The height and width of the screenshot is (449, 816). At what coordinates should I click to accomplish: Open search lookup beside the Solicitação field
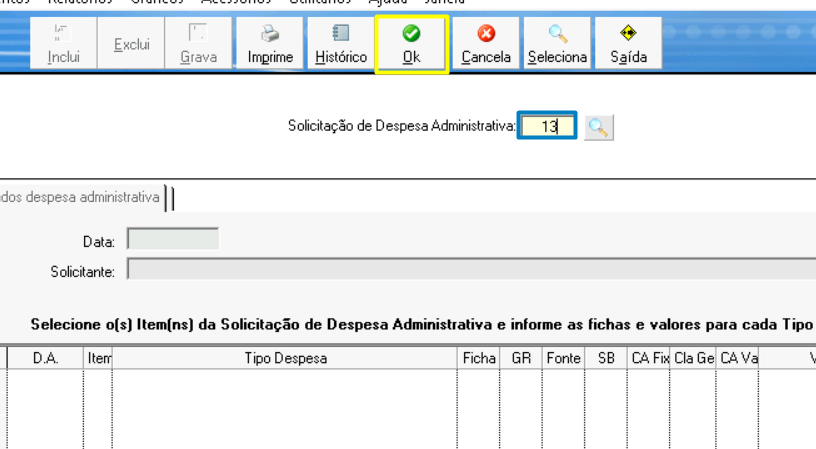(x=598, y=127)
